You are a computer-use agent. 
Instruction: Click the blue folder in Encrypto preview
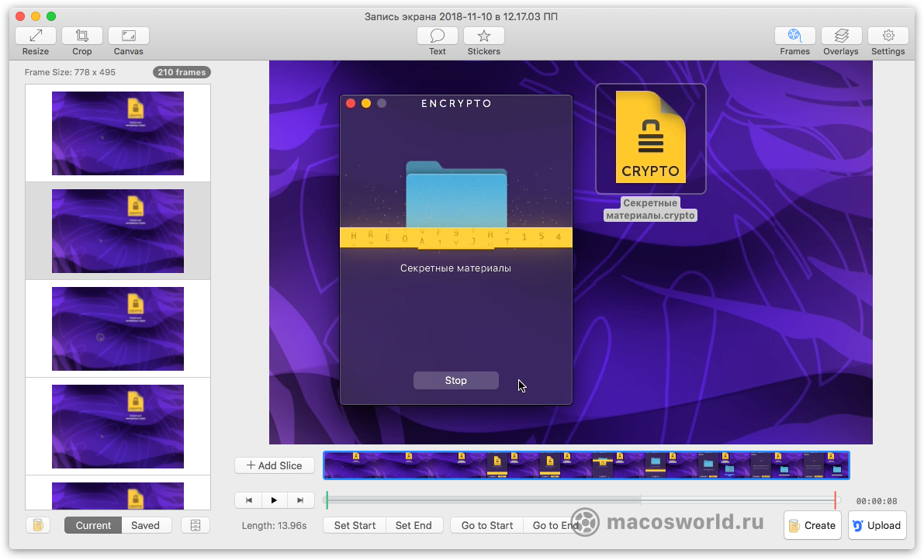(456, 195)
